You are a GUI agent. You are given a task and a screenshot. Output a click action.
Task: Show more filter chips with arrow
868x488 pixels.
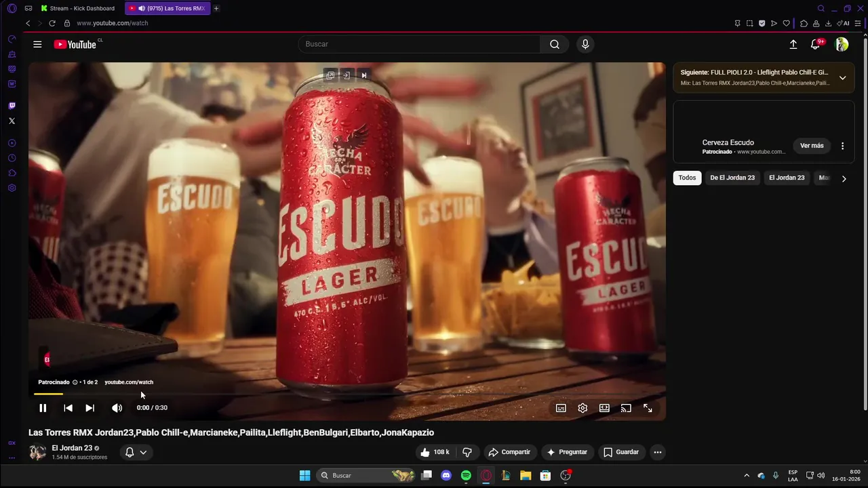844,179
